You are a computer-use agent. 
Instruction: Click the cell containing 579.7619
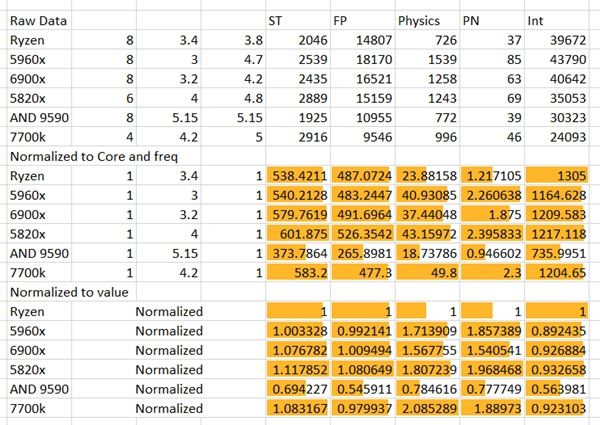point(298,215)
